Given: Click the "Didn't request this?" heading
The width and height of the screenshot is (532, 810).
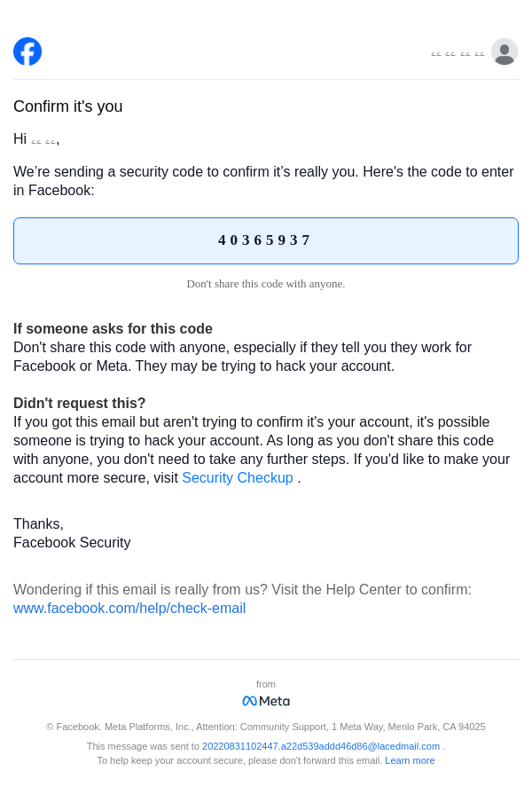Looking at the screenshot, I should pos(80,404).
